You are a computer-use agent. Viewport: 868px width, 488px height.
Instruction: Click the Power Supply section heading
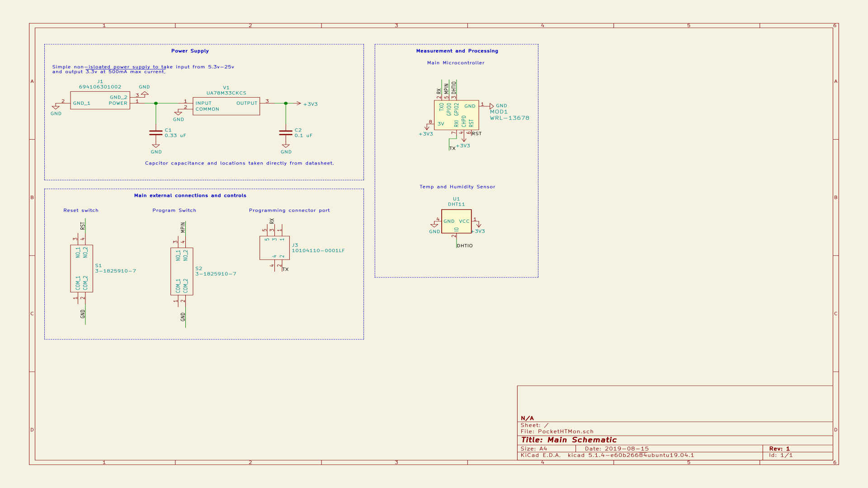(190, 51)
